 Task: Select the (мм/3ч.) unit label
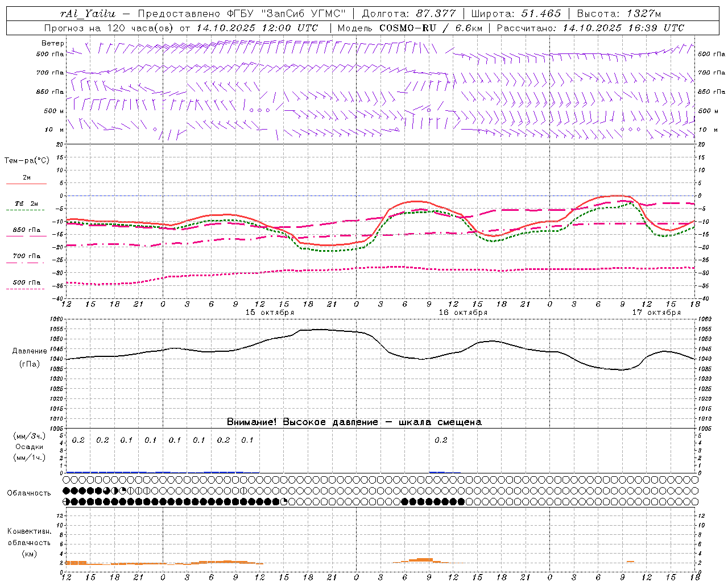click(30, 436)
